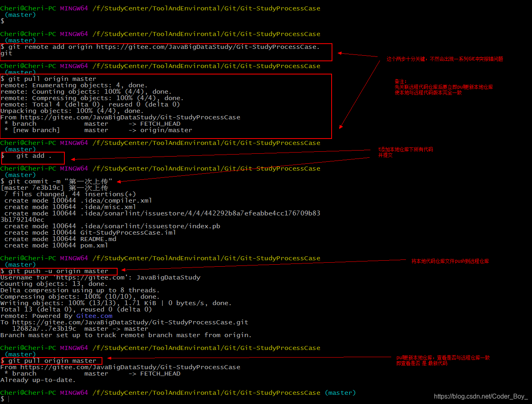Click the "Username for 'https://gitee.com'" line

[x=100, y=277]
